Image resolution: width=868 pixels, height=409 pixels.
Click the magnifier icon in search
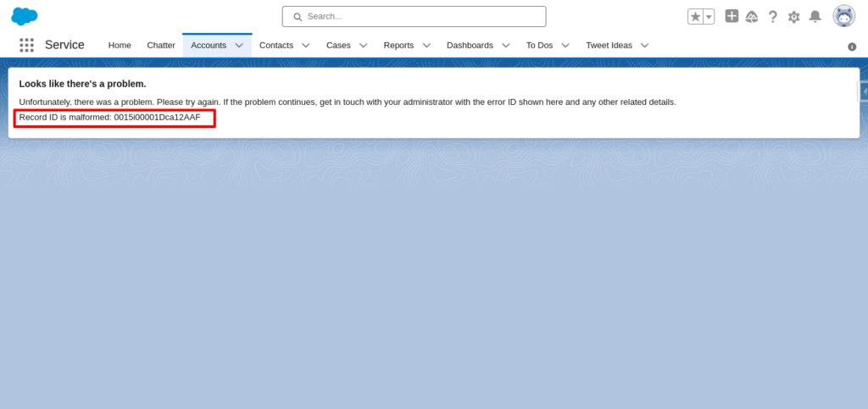coord(298,17)
